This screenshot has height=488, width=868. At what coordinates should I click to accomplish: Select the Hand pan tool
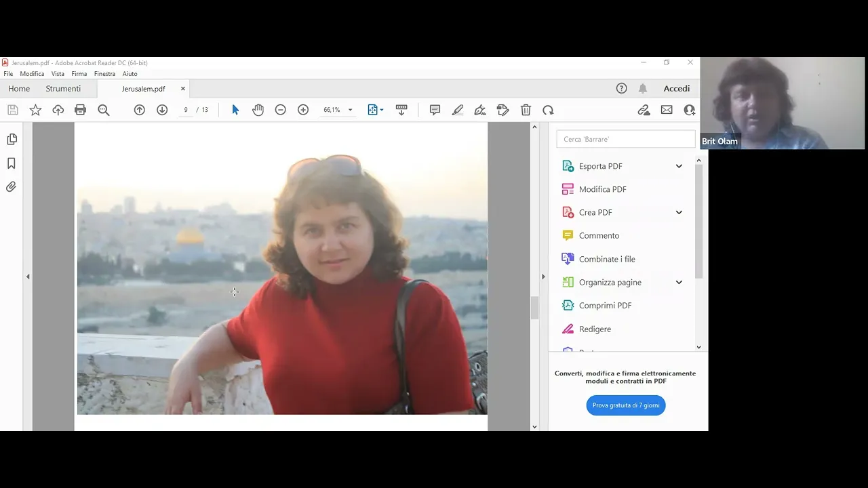[x=258, y=110]
